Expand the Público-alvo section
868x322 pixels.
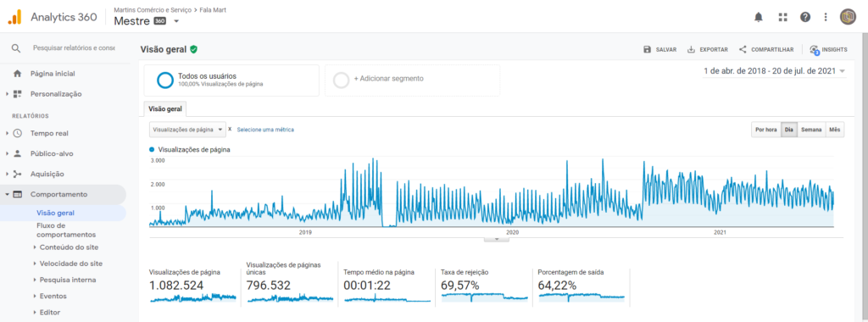pyautogui.click(x=7, y=154)
